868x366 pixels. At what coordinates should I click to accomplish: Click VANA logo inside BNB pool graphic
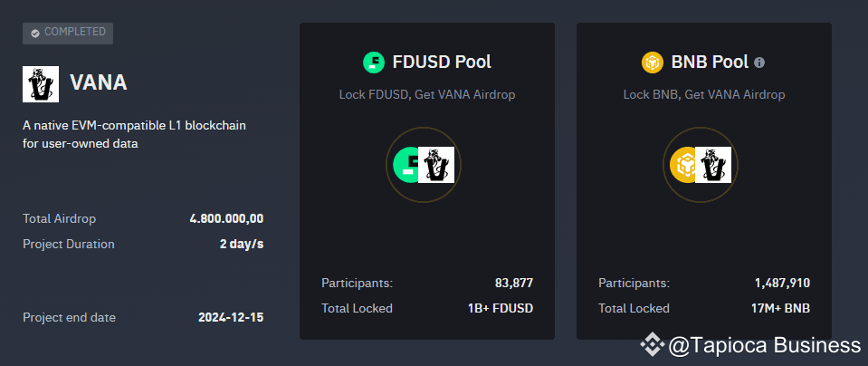pos(713,165)
